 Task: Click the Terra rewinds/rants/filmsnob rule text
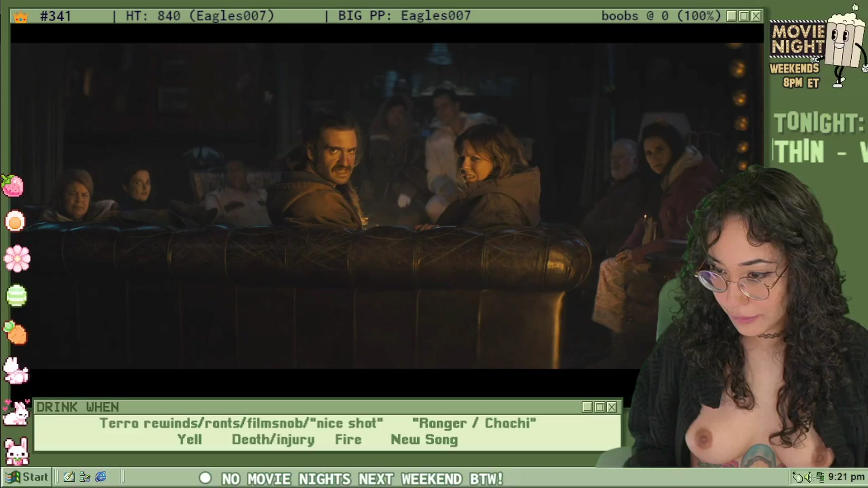[x=241, y=423]
